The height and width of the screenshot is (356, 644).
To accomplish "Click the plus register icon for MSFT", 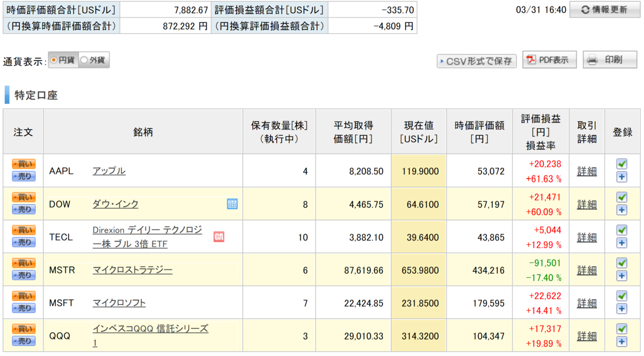I will point(622,309).
